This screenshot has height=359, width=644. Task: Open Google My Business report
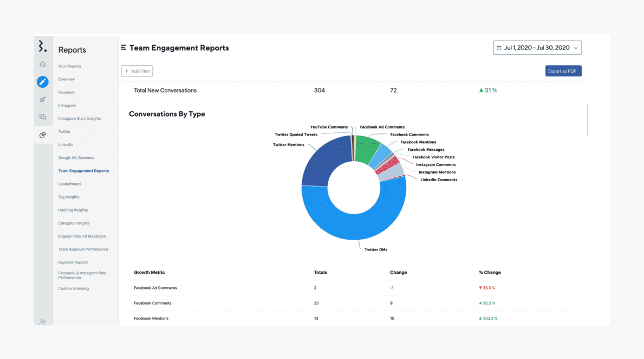pyautogui.click(x=76, y=158)
